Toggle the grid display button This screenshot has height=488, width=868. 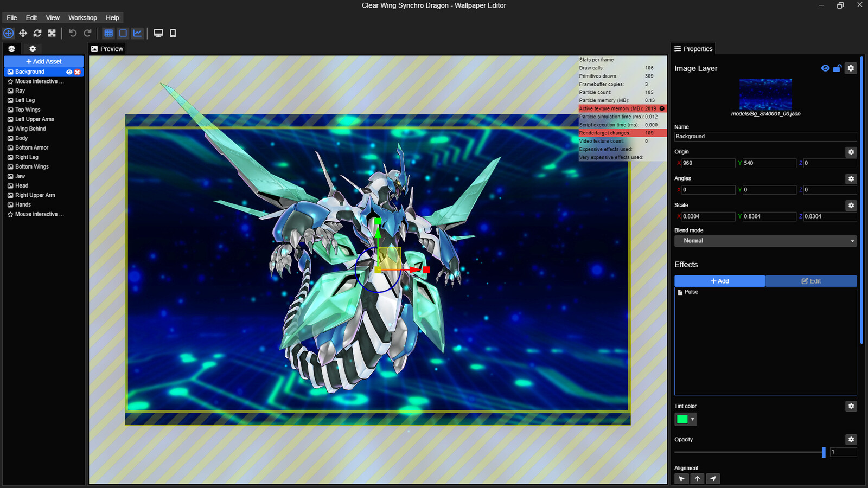[108, 33]
